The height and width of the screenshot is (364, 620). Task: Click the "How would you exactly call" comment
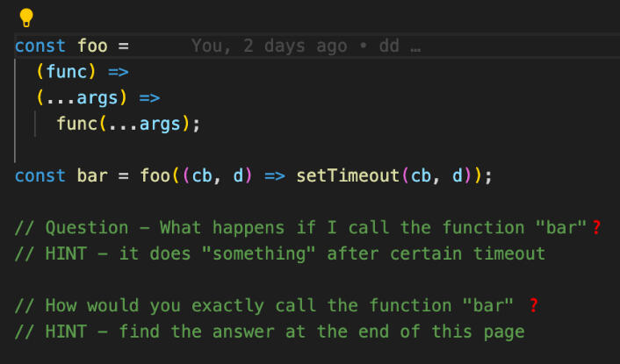click(x=263, y=305)
